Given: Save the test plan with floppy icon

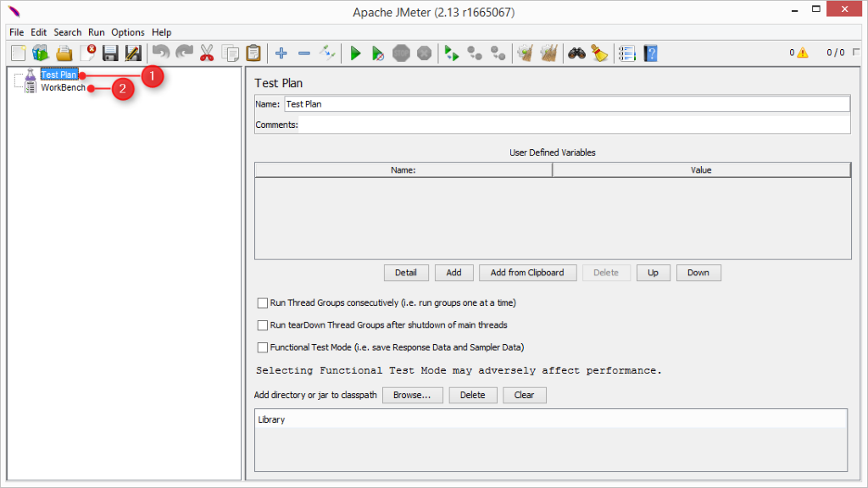Looking at the screenshot, I should point(111,53).
